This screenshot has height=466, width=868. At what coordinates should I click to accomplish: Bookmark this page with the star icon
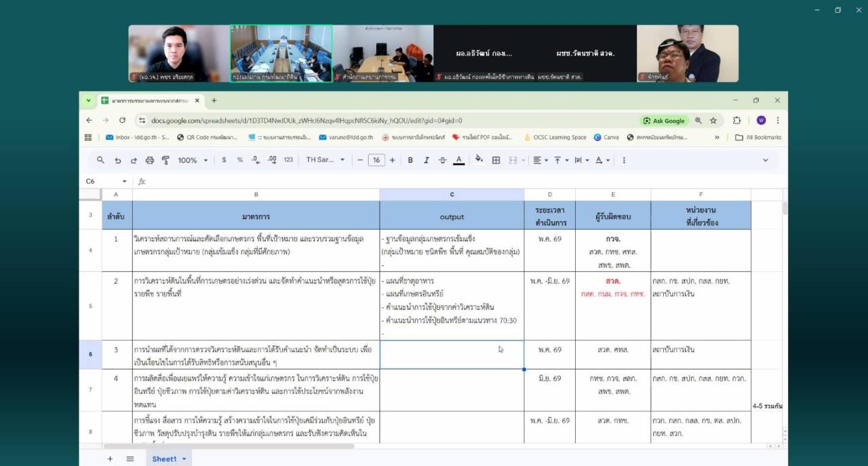713,120
